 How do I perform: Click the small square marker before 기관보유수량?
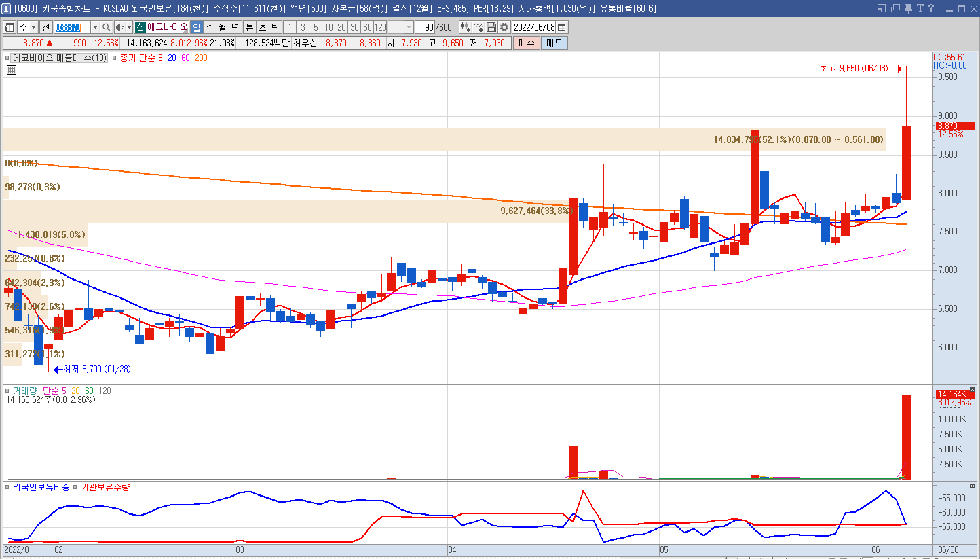(x=76, y=487)
